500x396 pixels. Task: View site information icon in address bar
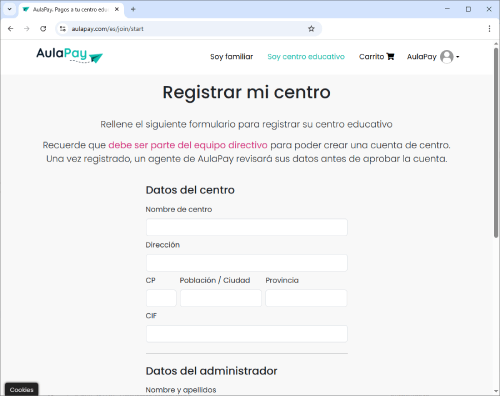[x=63, y=29]
